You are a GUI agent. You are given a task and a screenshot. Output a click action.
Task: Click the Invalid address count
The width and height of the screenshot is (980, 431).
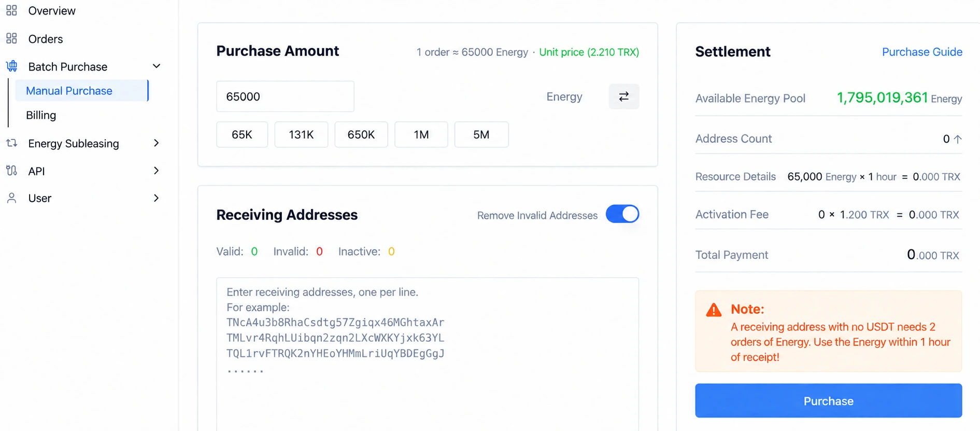(319, 252)
